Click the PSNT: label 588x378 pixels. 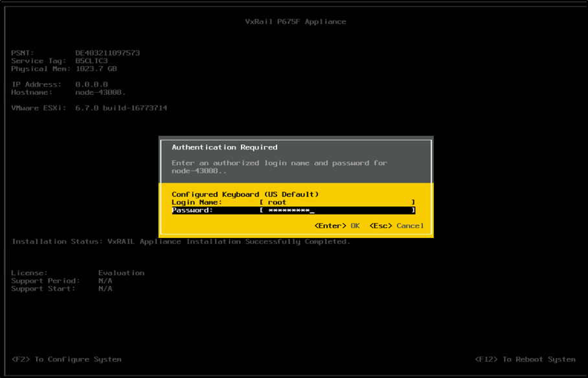[x=23, y=53]
